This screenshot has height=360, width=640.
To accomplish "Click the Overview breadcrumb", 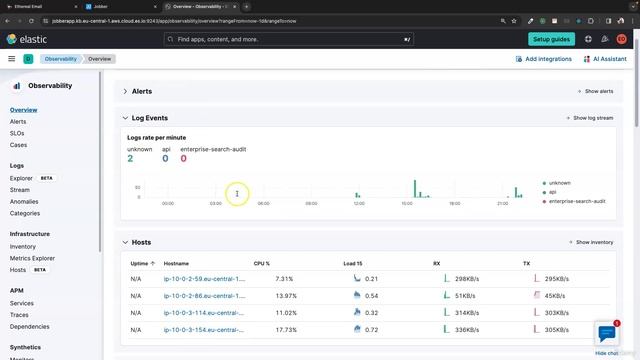I will (100, 59).
